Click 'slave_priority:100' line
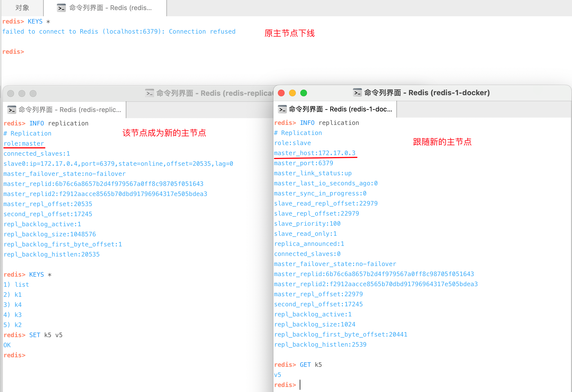Image resolution: width=572 pixels, height=392 pixels. click(307, 224)
